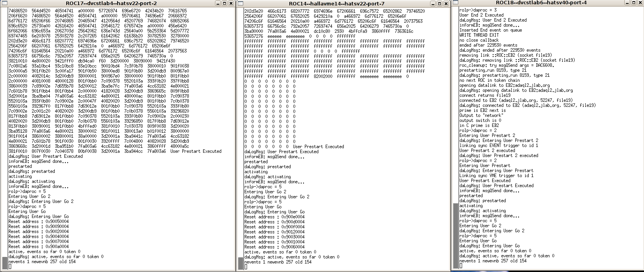
Task: Click 'Reset address : 0x90050004' line in ROC17
Action: pyautogui.click(x=39, y=221)
